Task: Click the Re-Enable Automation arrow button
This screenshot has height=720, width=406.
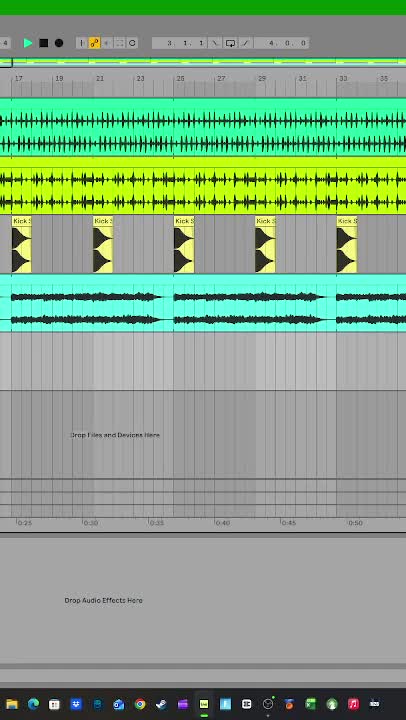Action: pos(107,43)
